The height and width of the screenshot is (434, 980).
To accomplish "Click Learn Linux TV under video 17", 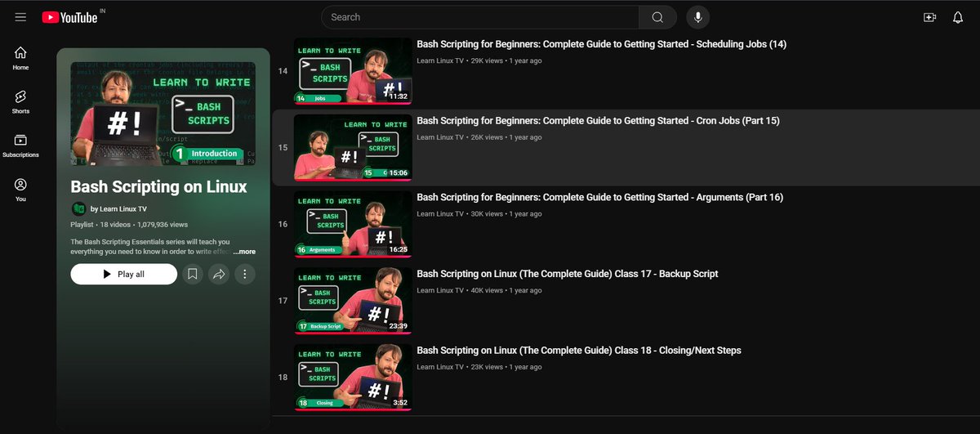I will tap(440, 290).
